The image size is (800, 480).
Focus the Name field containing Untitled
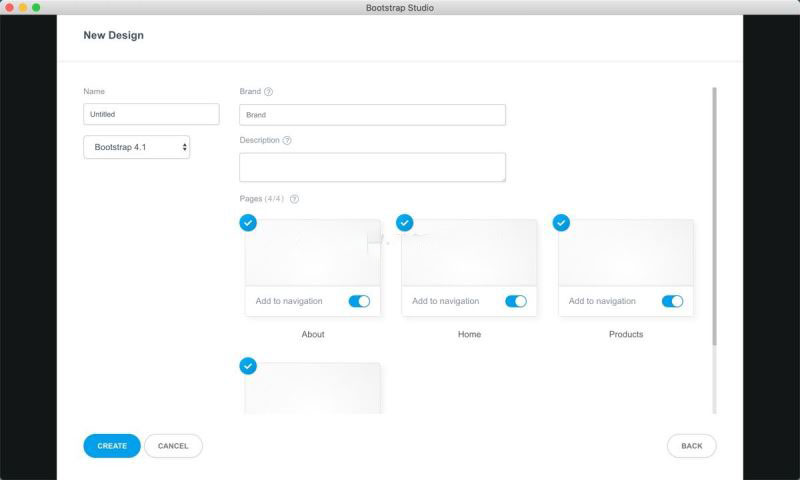pyautogui.click(x=152, y=114)
